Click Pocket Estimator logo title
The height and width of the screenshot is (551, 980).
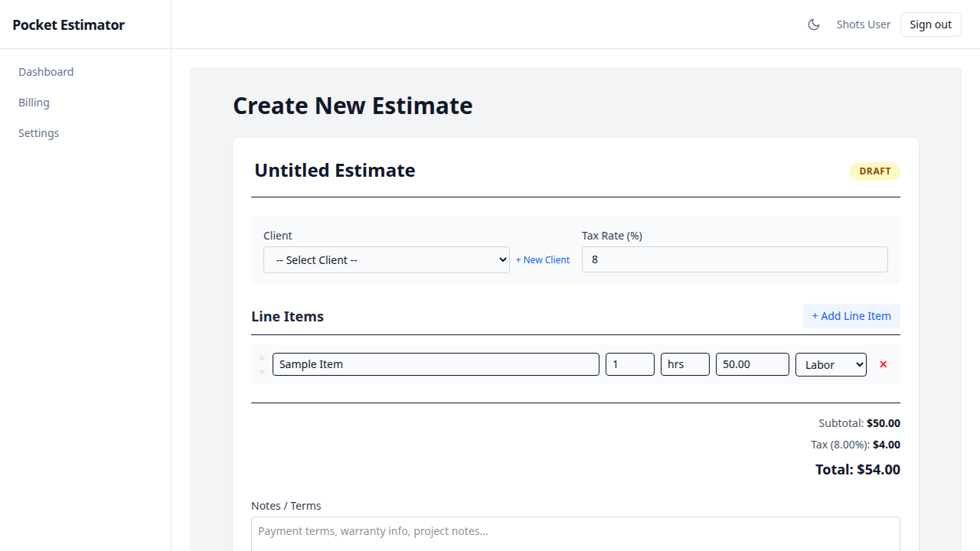pyautogui.click(x=69, y=24)
